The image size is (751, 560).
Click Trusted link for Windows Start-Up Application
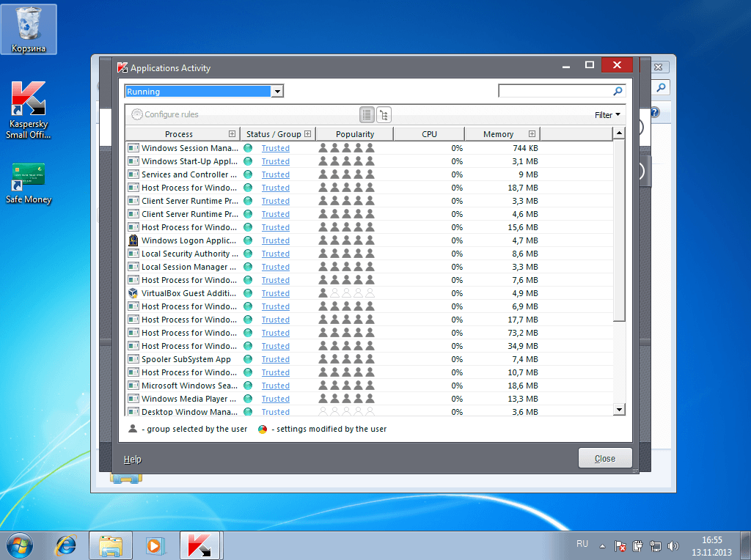tap(276, 161)
